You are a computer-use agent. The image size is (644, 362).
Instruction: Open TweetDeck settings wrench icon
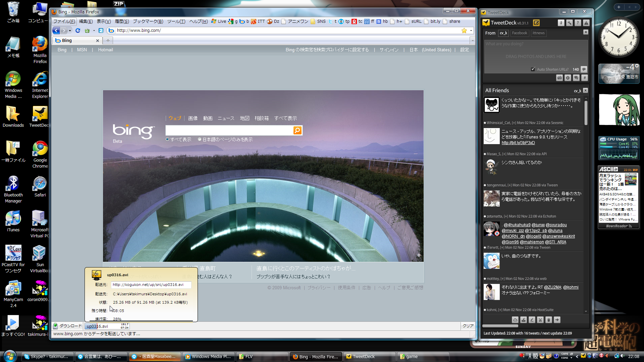(x=570, y=23)
